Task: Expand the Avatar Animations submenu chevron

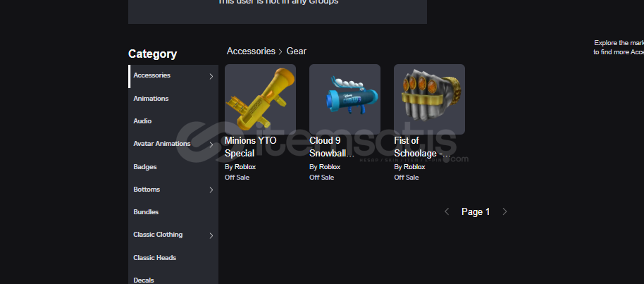Action: pyautogui.click(x=211, y=144)
